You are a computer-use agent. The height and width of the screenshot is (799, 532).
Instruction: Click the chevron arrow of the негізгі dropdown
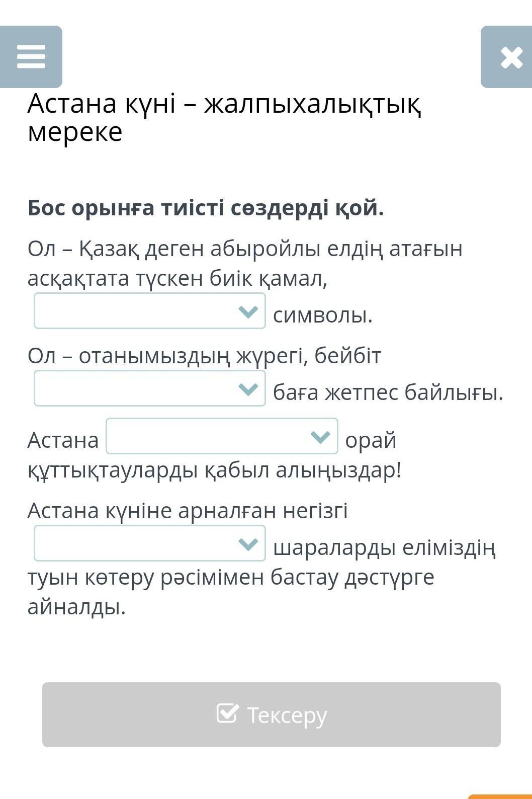click(248, 544)
